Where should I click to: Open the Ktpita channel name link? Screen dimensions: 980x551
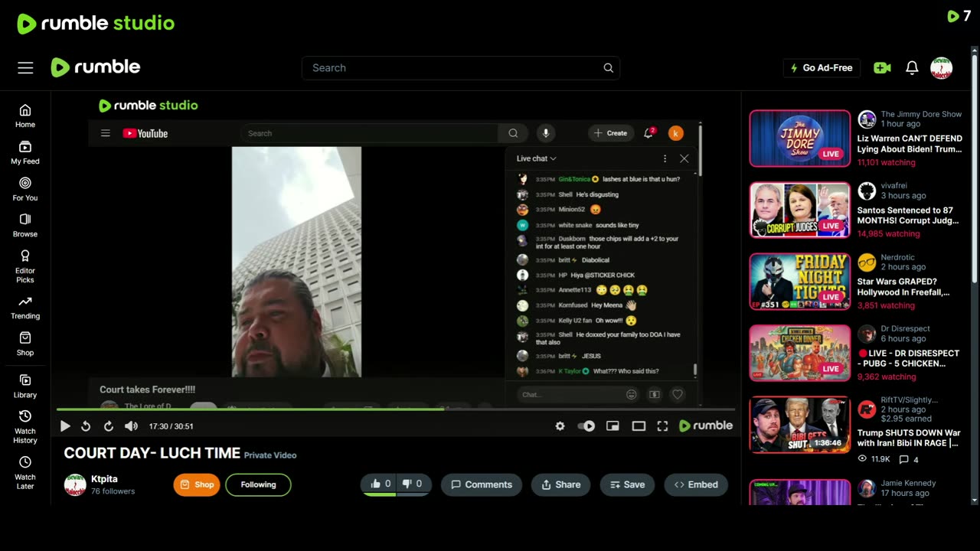coord(104,479)
